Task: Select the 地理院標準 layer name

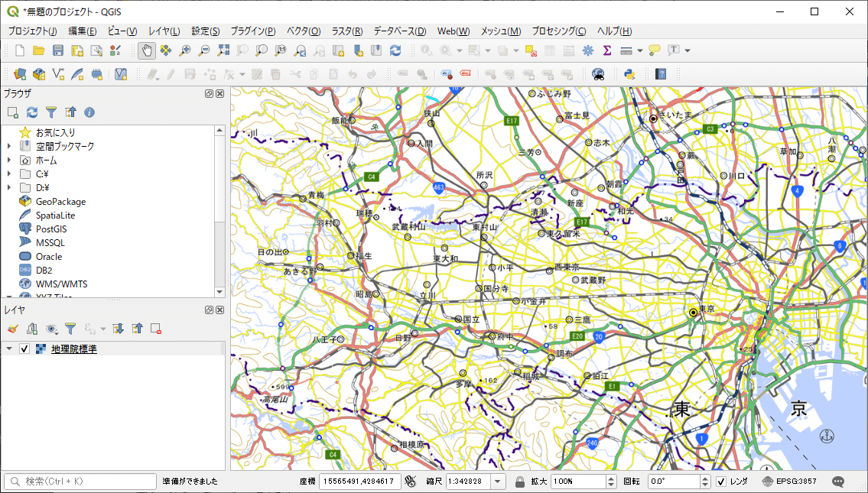Action: click(74, 349)
